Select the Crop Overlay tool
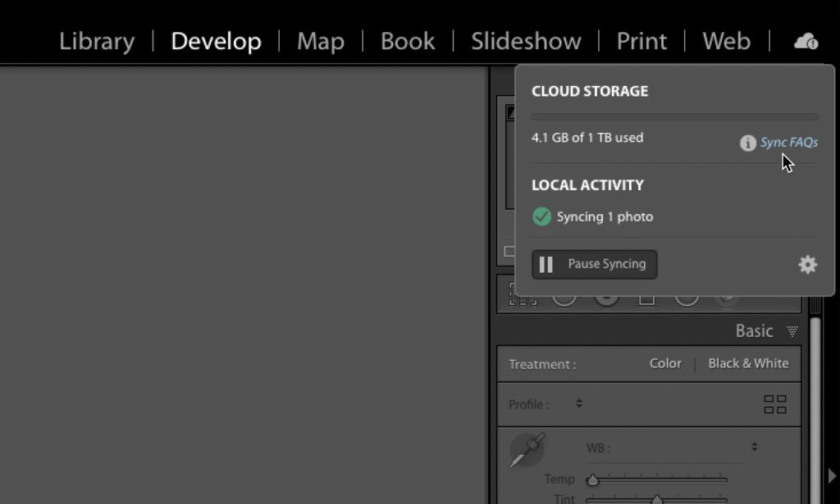This screenshot has width=840, height=504. 523,295
